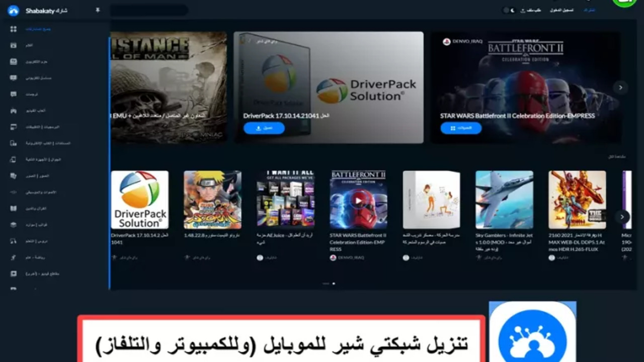Open the lessons and education headphones icon
The height and width of the screenshot is (362, 644).
[x=14, y=241]
